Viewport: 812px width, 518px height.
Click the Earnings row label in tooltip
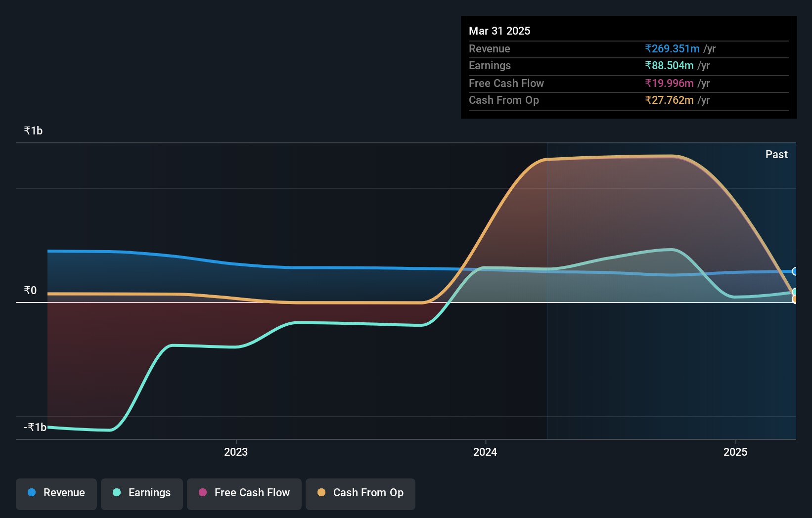pos(490,65)
